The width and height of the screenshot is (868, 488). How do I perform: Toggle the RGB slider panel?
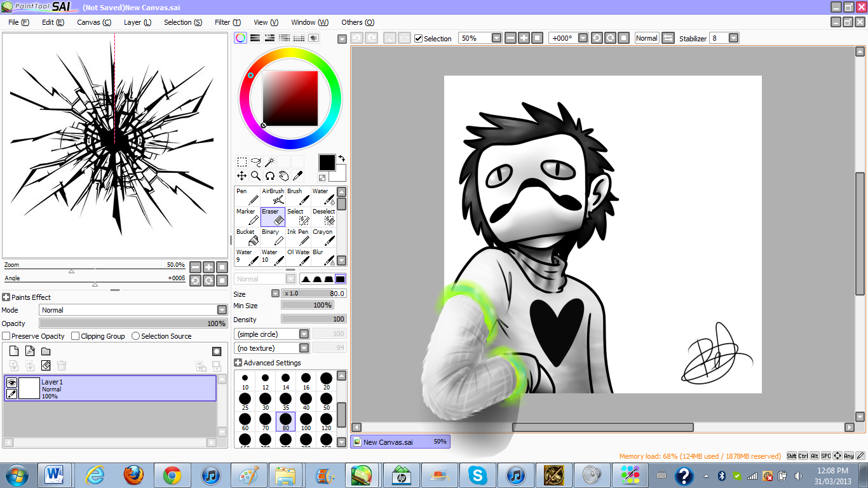click(x=255, y=38)
